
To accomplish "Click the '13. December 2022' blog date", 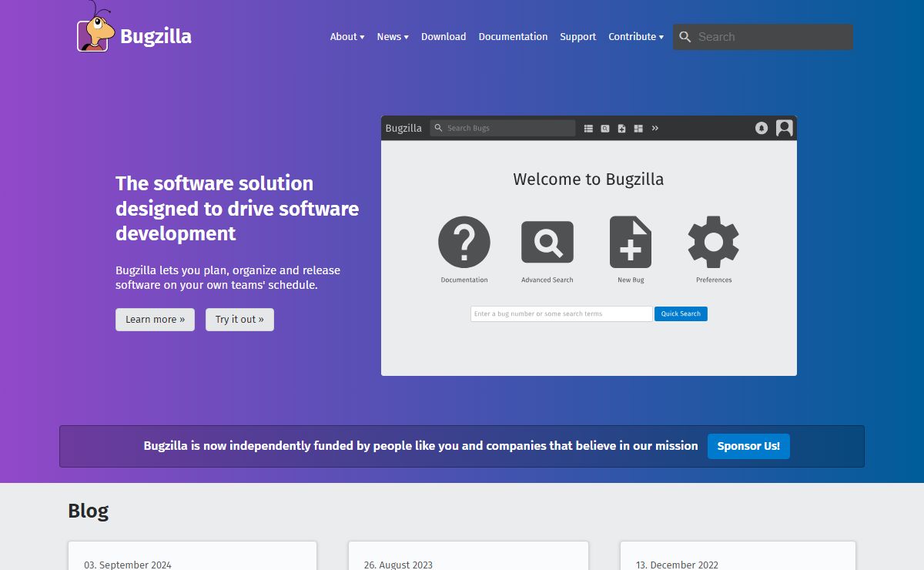I will coord(677,565).
